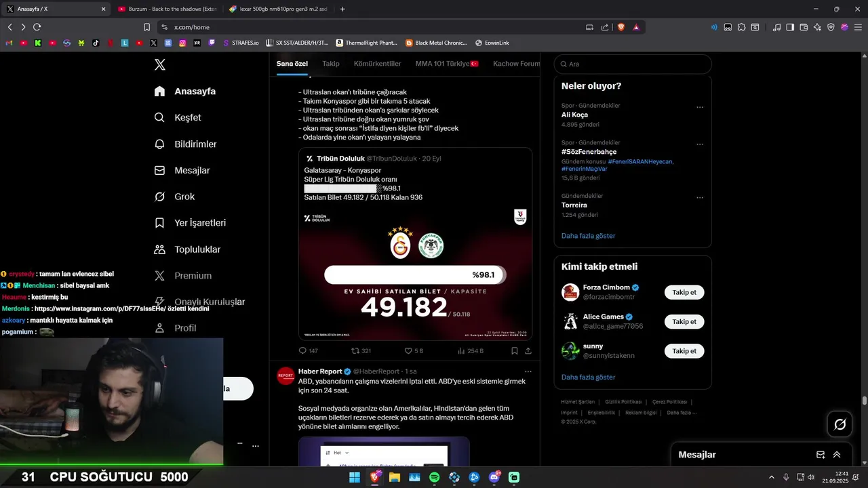Click the X logo in the sidebar
The image size is (868, 488).
(159, 64)
